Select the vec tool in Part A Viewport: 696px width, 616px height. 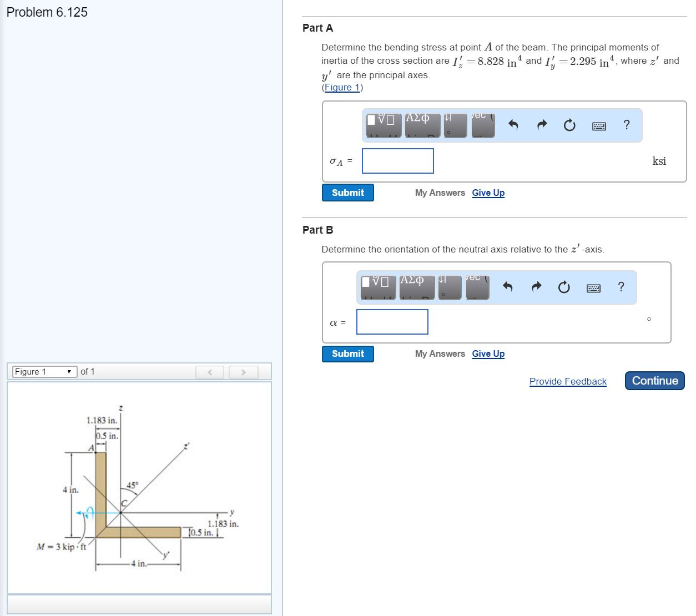pos(483,125)
